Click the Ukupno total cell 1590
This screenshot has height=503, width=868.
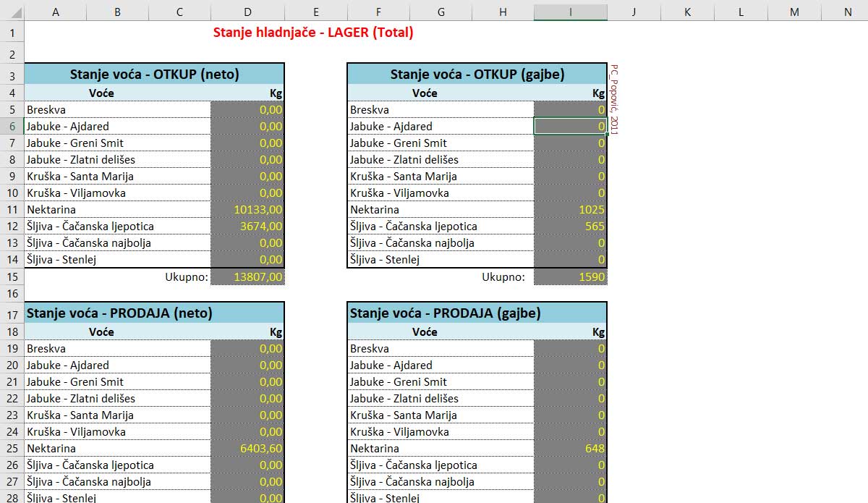coord(571,276)
